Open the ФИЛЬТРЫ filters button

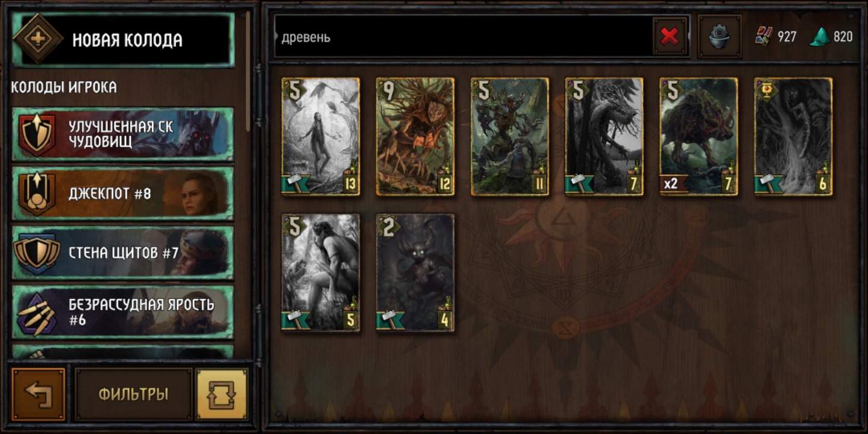pyautogui.click(x=133, y=394)
